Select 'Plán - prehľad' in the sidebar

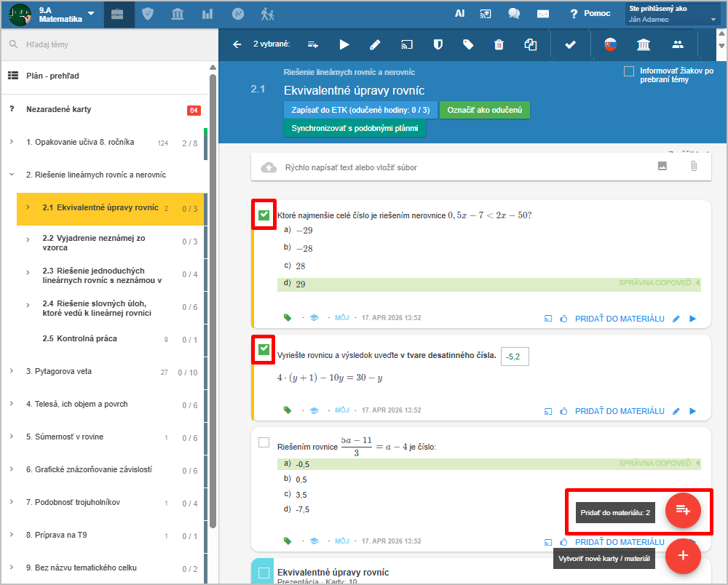coord(52,76)
